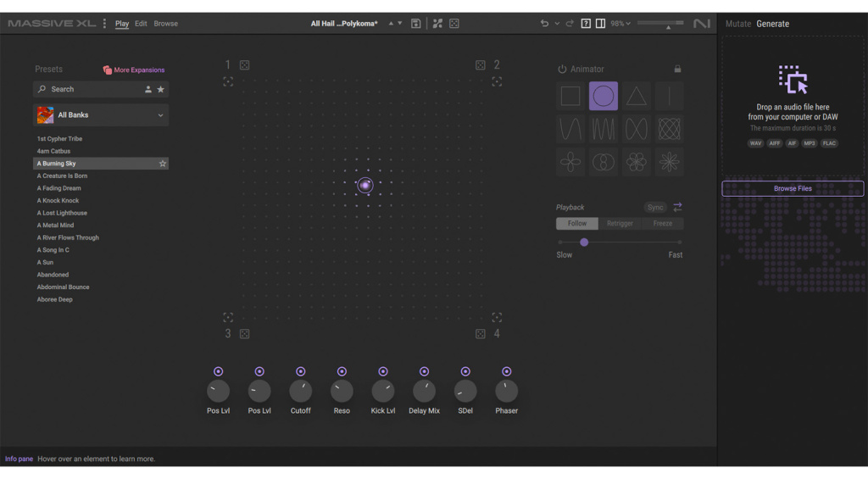The image size is (868, 479).
Task: Adjust the master volume slider in header
Action: click(660, 24)
